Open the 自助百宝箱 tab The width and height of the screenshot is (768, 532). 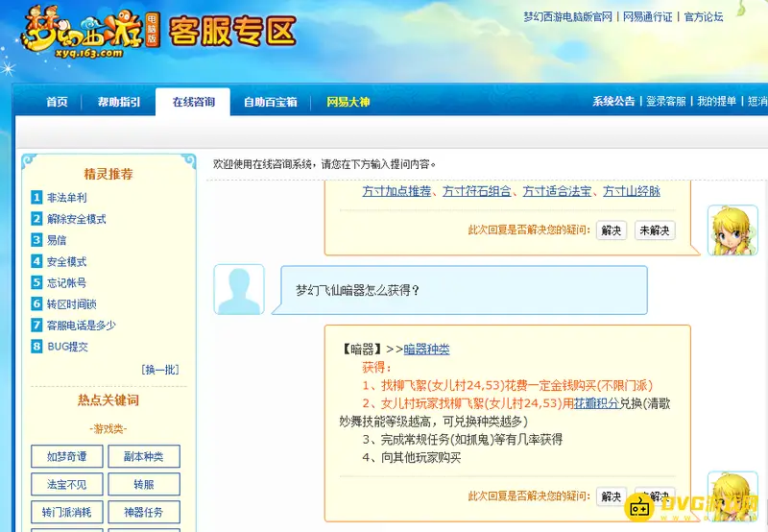[x=271, y=102]
